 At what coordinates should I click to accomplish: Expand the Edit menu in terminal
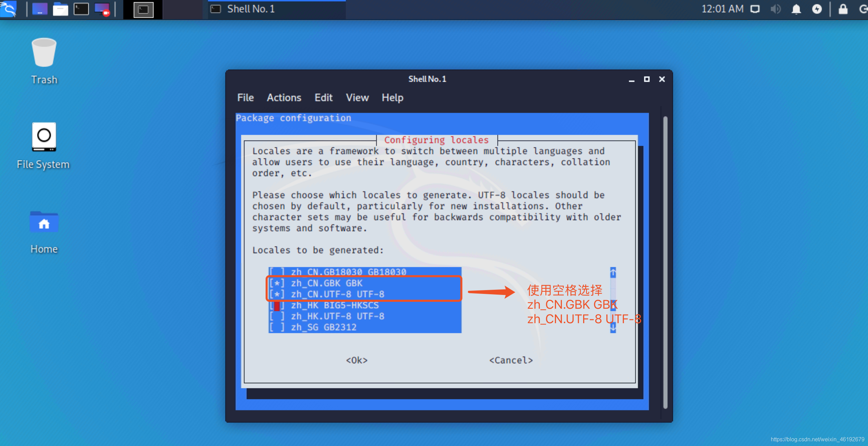pos(323,98)
